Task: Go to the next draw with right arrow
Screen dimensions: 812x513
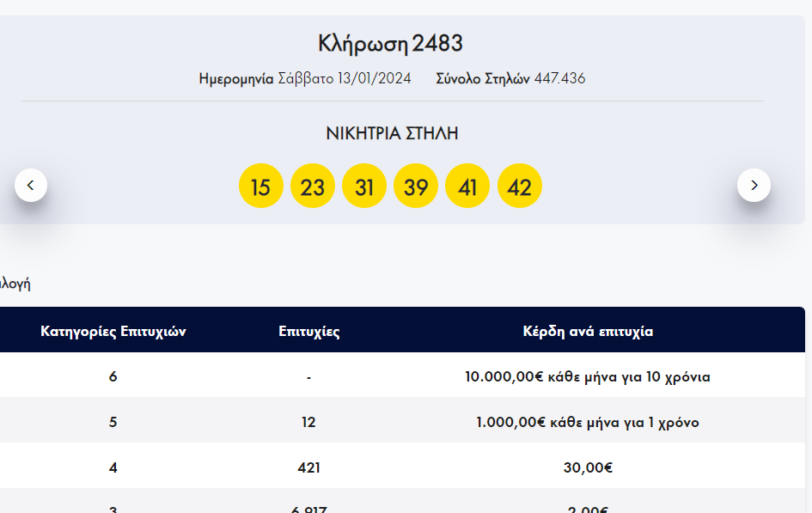Action: (x=754, y=185)
